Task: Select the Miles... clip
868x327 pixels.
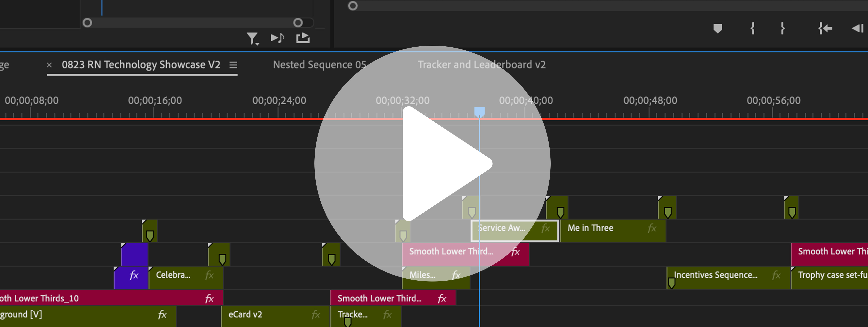Action: click(436, 278)
